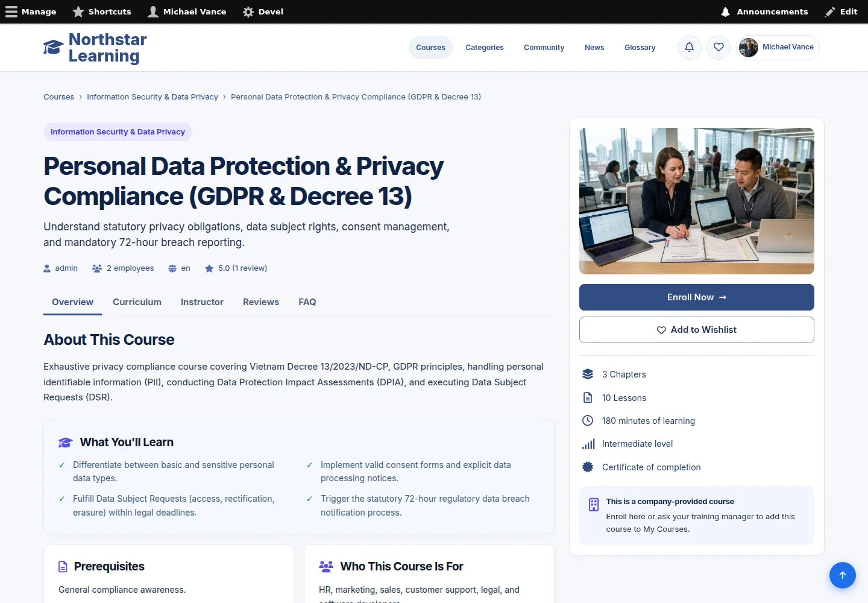Select the Overview tab
This screenshot has height=603, width=868.
tap(72, 302)
